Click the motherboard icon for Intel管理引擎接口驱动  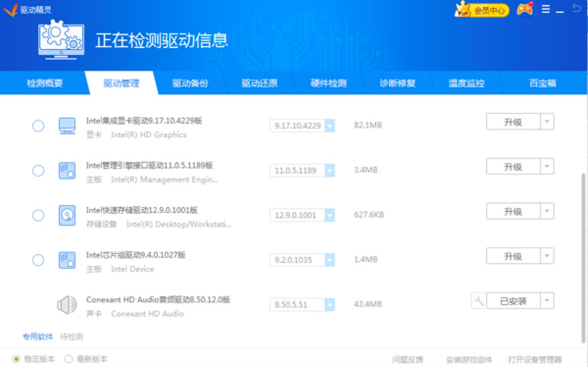coord(67,170)
